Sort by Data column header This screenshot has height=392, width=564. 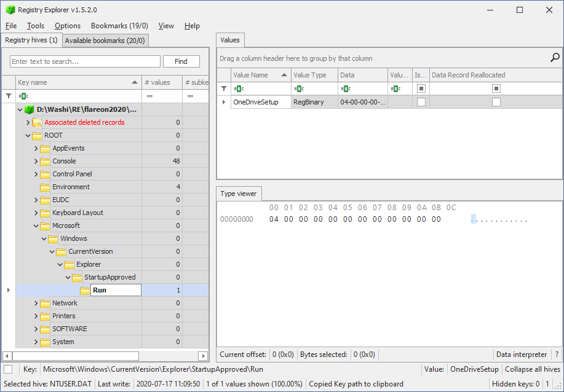click(x=363, y=75)
